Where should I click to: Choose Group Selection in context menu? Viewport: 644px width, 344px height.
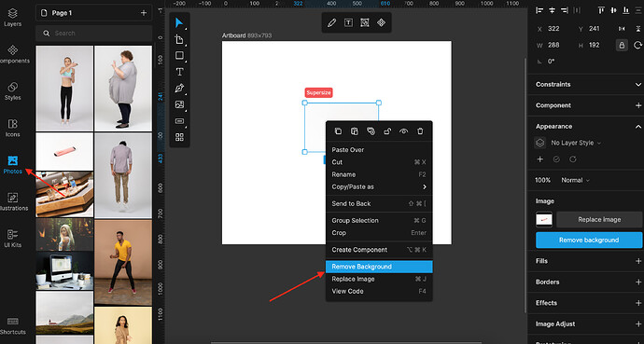coord(379,221)
